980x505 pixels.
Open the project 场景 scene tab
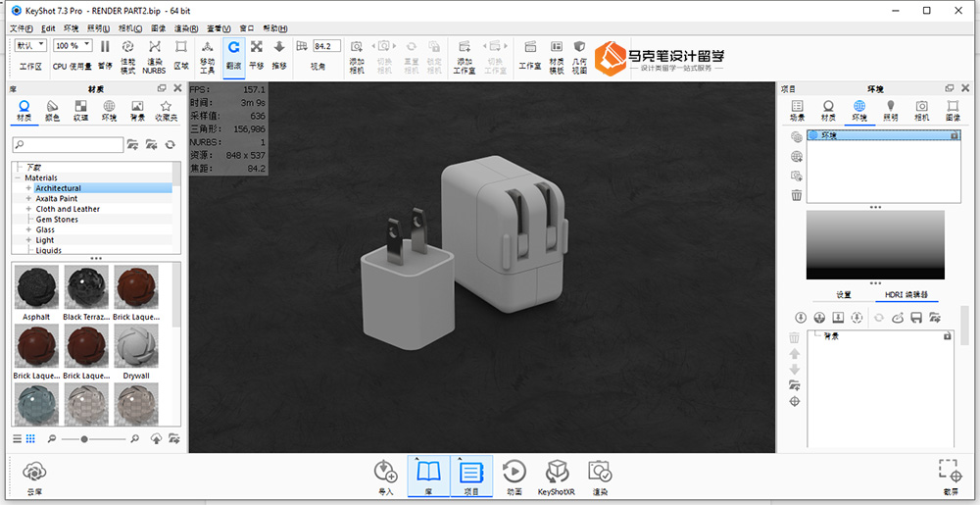click(x=797, y=111)
